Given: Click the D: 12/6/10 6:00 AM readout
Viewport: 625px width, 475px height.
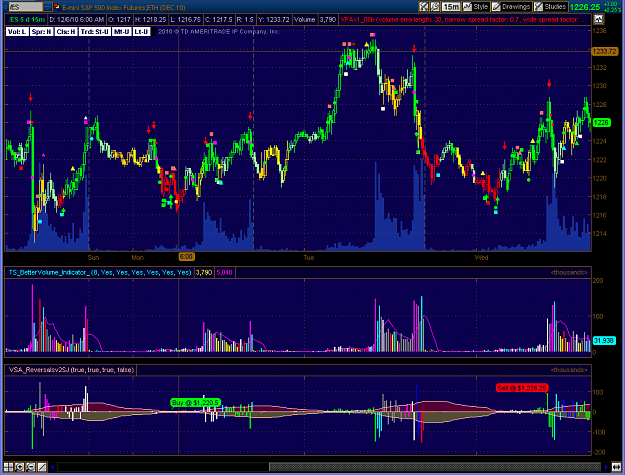Looking at the screenshot, I should (77, 19).
